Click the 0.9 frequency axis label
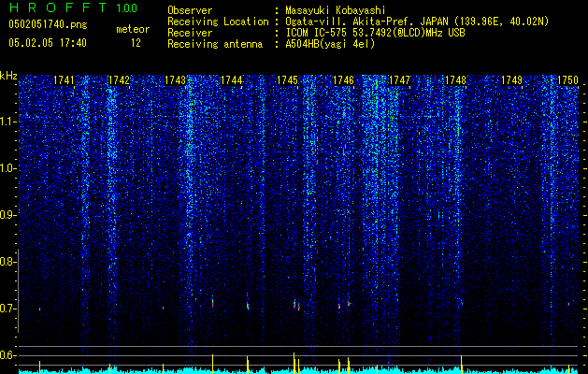This screenshot has height=374, width=588. (7, 215)
